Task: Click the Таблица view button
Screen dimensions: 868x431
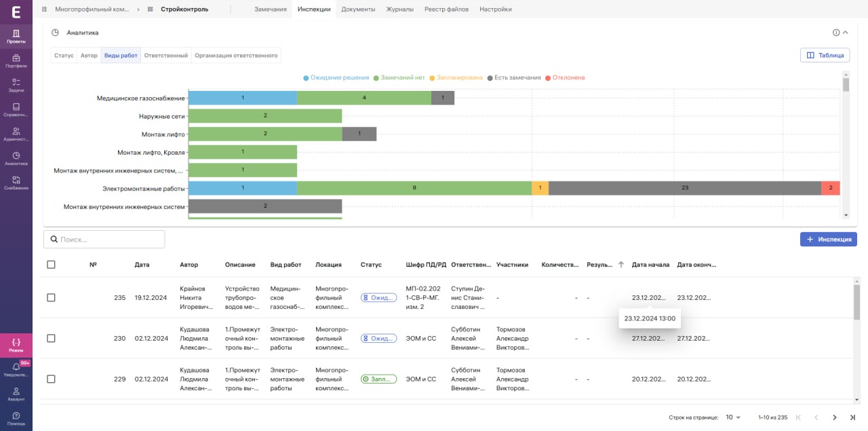Action: pos(825,56)
